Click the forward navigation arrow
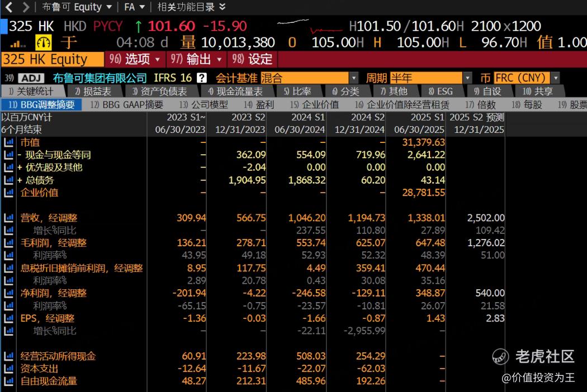The width and height of the screenshot is (587, 392). click(26, 7)
